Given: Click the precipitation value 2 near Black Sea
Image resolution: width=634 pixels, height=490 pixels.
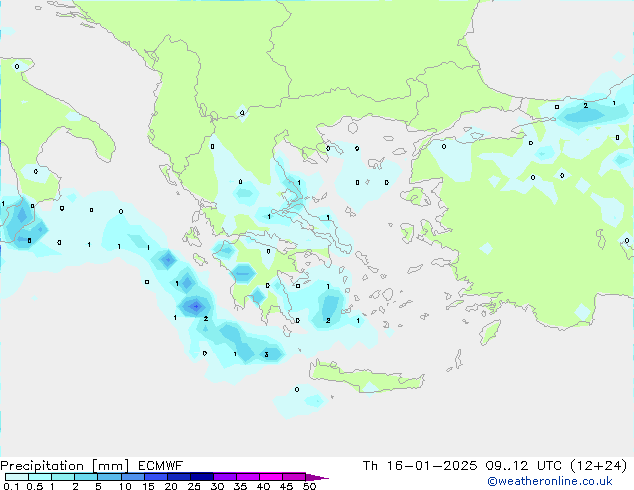Looking at the screenshot, I should 585,106.
